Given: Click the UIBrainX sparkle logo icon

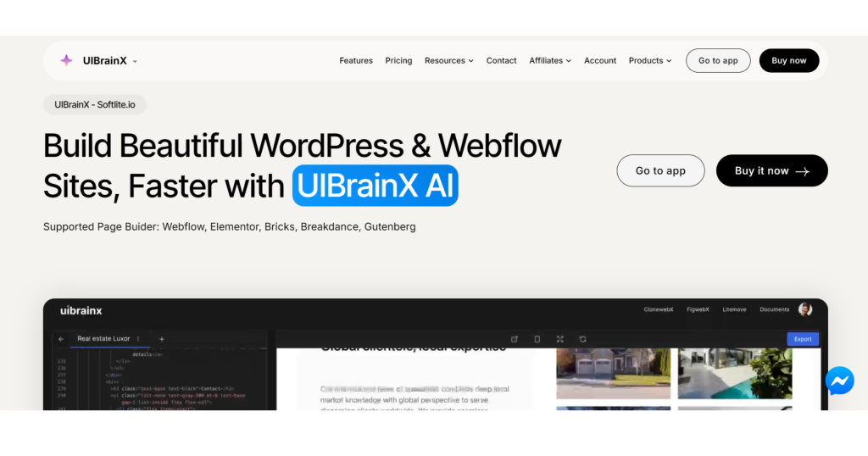Looking at the screenshot, I should click(66, 60).
